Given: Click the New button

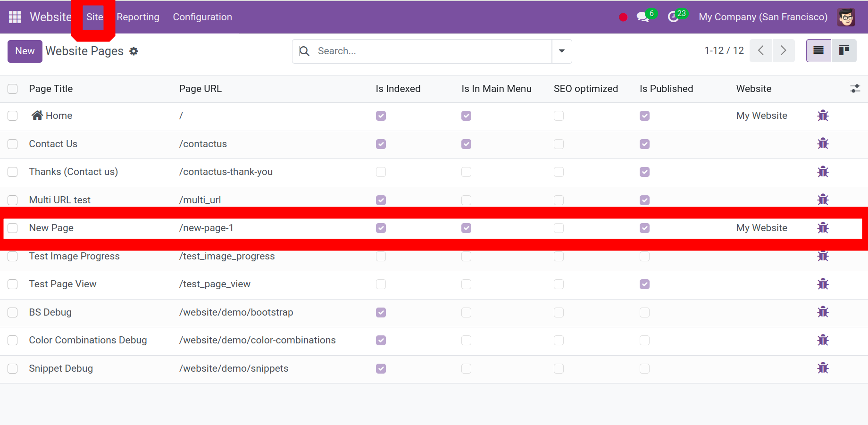Looking at the screenshot, I should point(25,51).
